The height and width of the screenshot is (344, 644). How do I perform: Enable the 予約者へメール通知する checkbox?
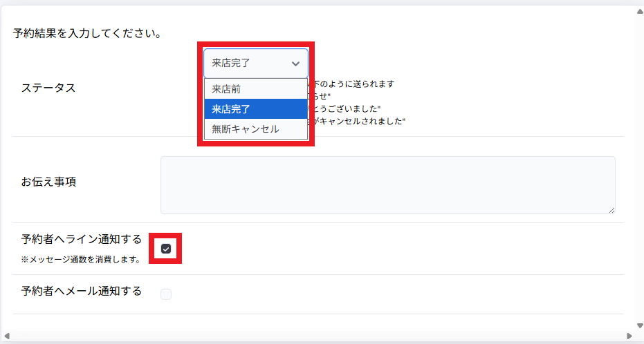166,294
